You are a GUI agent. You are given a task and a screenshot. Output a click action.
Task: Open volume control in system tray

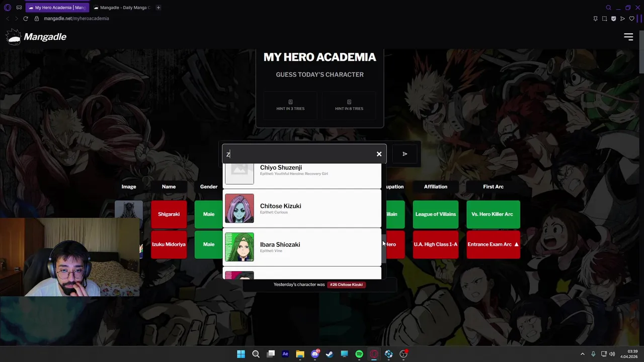(x=612, y=354)
